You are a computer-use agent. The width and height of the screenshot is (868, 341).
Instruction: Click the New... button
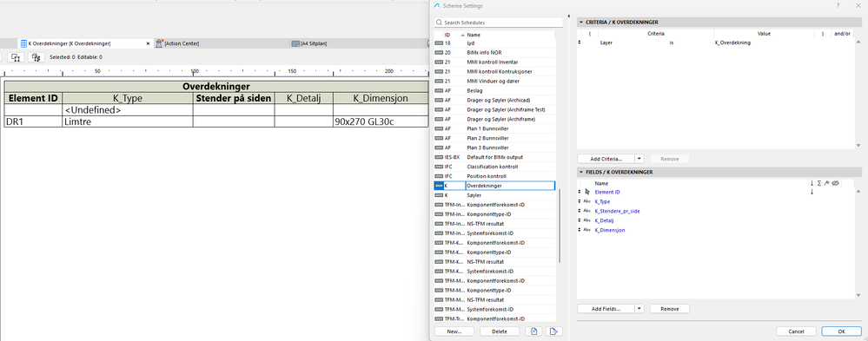click(x=454, y=331)
